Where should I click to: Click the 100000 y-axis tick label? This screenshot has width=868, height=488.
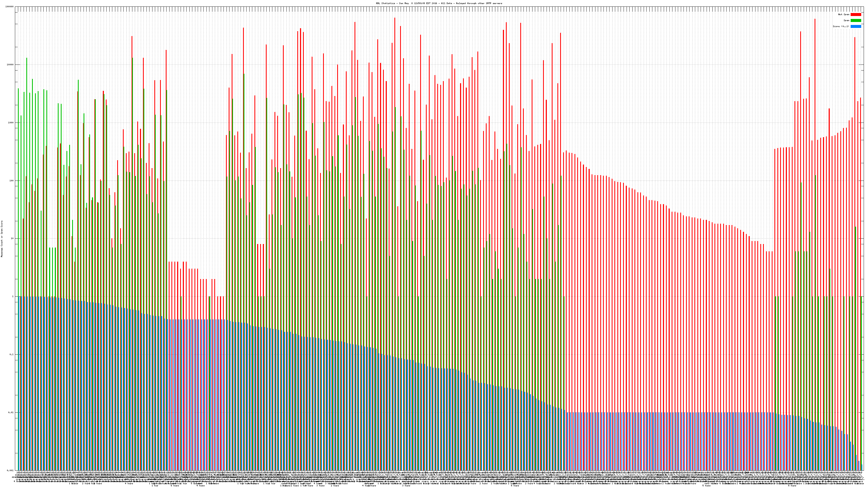pos(10,7)
